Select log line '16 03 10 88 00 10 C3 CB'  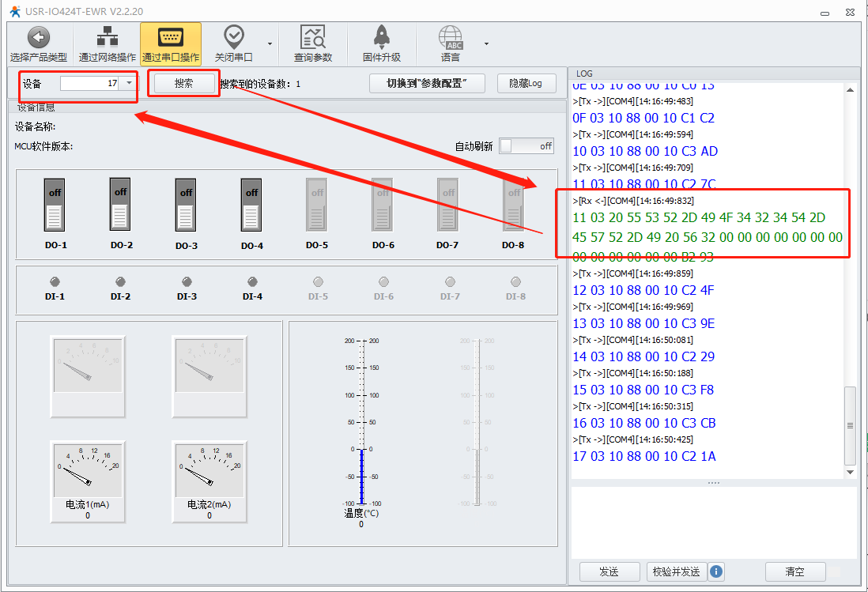(x=644, y=424)
